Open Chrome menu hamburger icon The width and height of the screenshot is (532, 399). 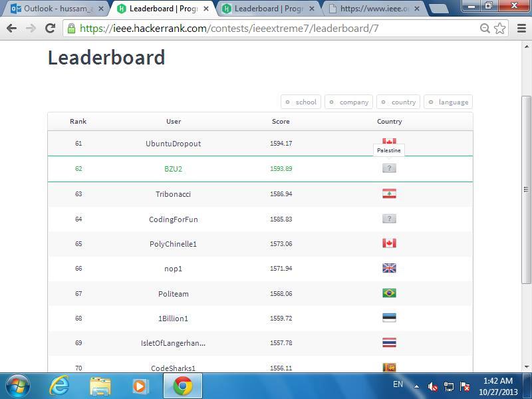tap(521, 29)
